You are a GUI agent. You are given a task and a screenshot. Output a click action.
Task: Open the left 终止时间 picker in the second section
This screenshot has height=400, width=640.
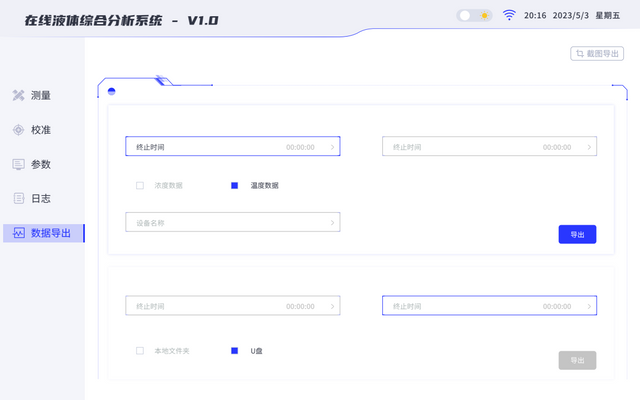click(x=232, y=306)
